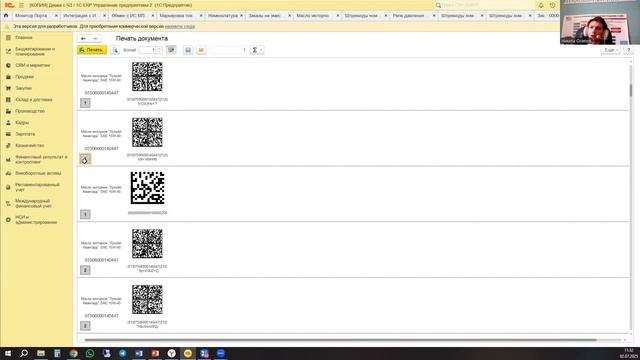
Task: Open the Продажи sidebar section
Action: (x=24, y=77)
